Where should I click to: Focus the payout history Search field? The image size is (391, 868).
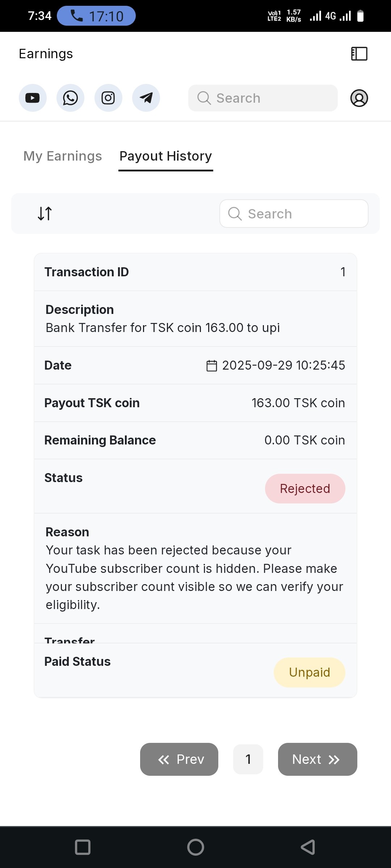(294, 214)
